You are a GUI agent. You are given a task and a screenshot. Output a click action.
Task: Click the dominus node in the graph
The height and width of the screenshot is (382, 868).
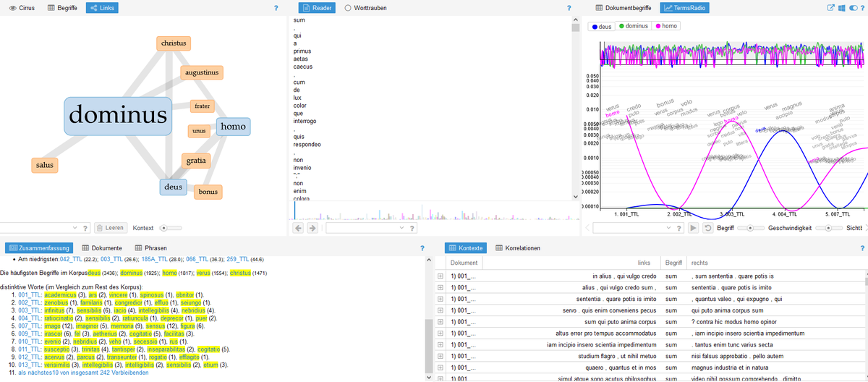point(118,116)
